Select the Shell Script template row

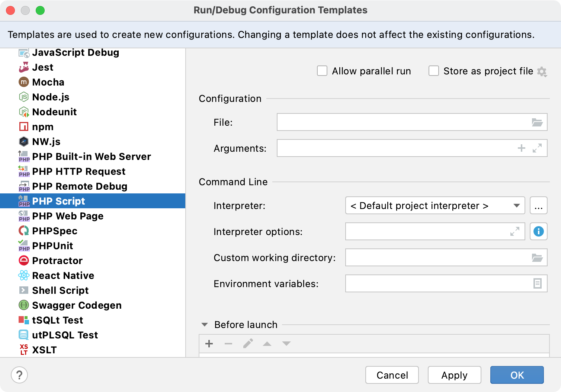coord(93,290)
